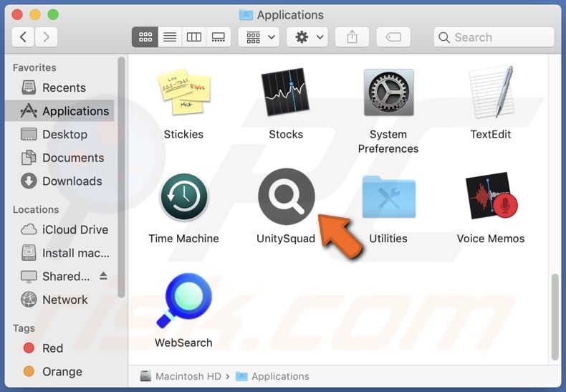
Task: Open the Stocks app icon
Action: (286, 92)
